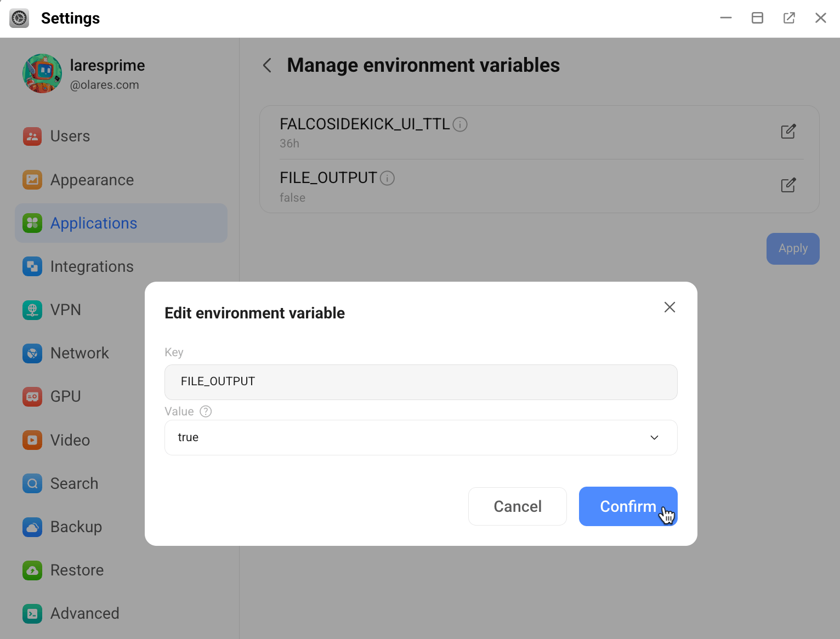The height and width of the screenshot is (639, 840).
Task: Click the Video section icon
Action: click(x=32, y=440)
